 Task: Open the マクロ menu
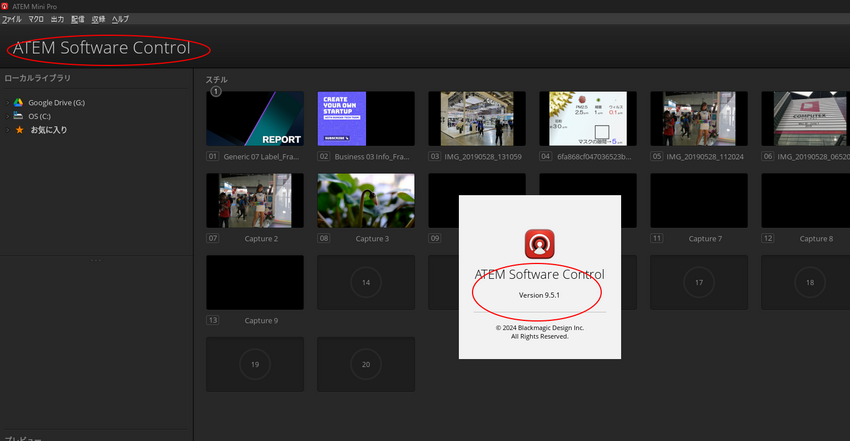pyautogui.click(x=36, y=19)
